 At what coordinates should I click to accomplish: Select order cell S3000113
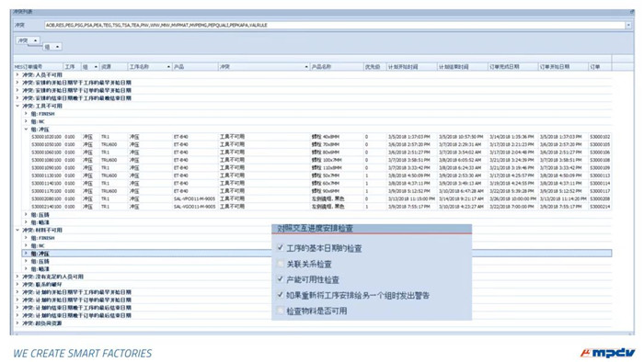(600, 175)
